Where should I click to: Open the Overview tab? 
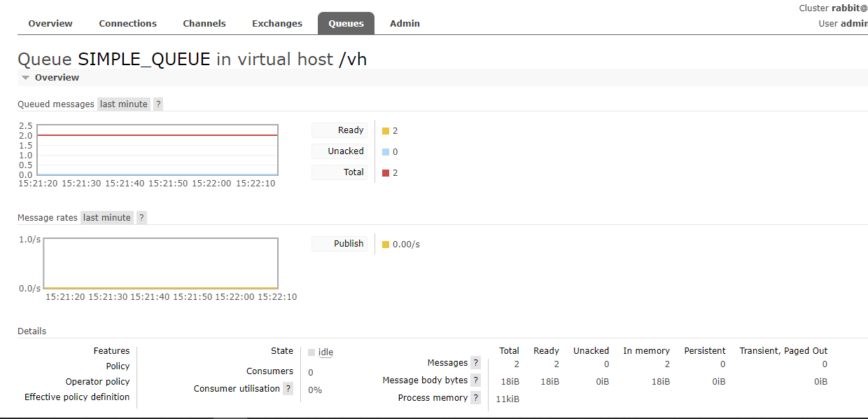coord(50,23)
